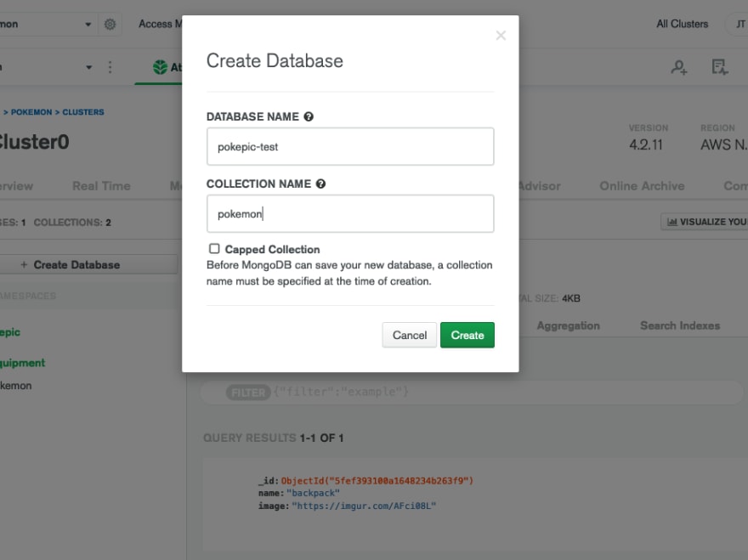Click the VISUALIZE YOUR DATA button
The width and height of the screenshot is (748, 560).
coord(705,222)
